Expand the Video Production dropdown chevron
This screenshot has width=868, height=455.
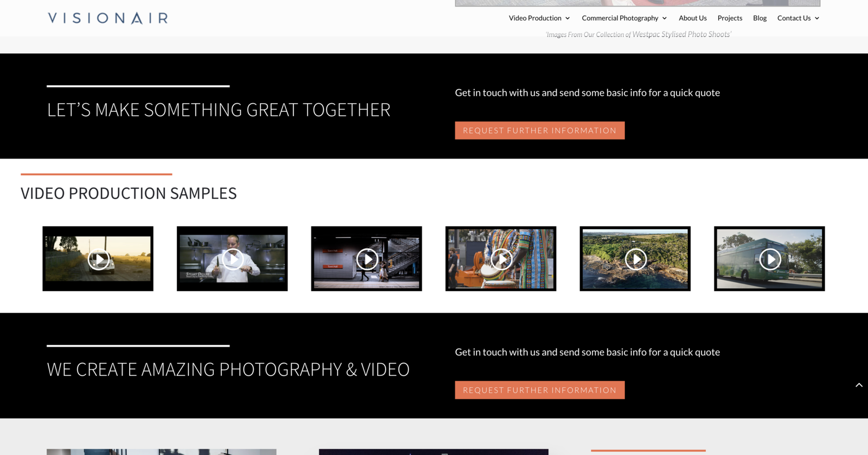[567, 18]
